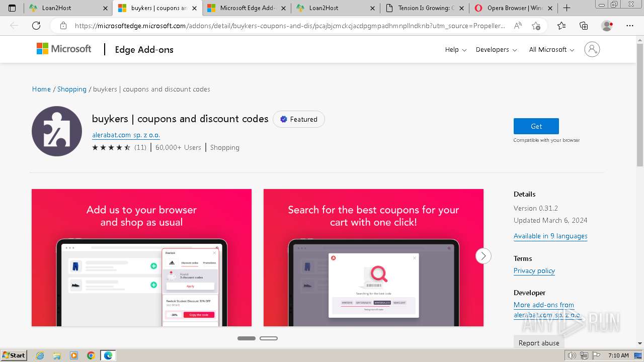644x362 pixels.
Task: Sign in via account icon
Action: pos(592,49)
